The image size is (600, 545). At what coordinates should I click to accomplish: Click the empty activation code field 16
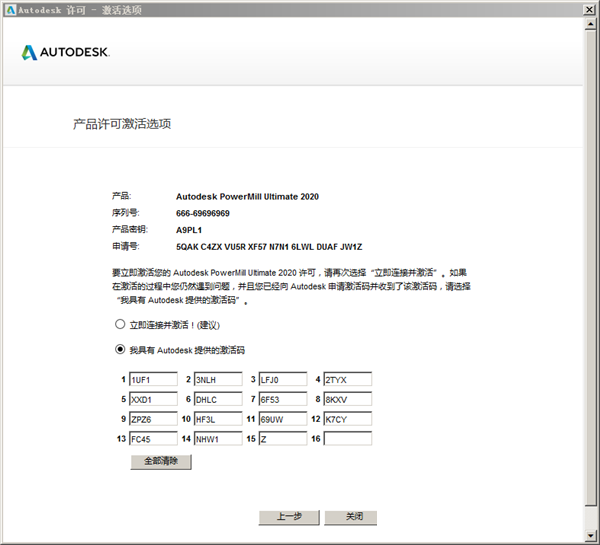[347, 439]
